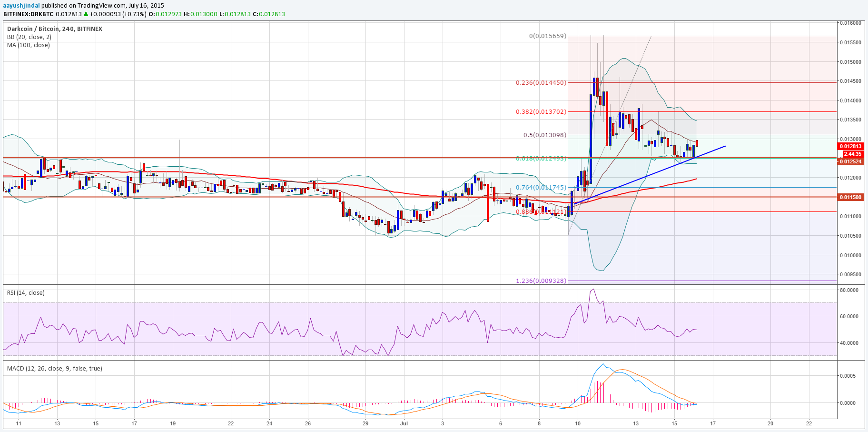Image resolution: width=868 pixels, height=432 pixels.
Task: Click the red 0.012524 price axis tag
Action: (x=850, y=161)
